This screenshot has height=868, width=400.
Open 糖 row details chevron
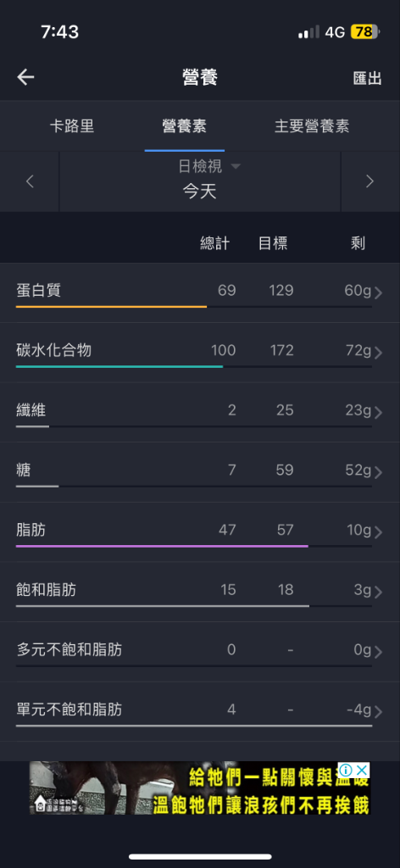379,472
